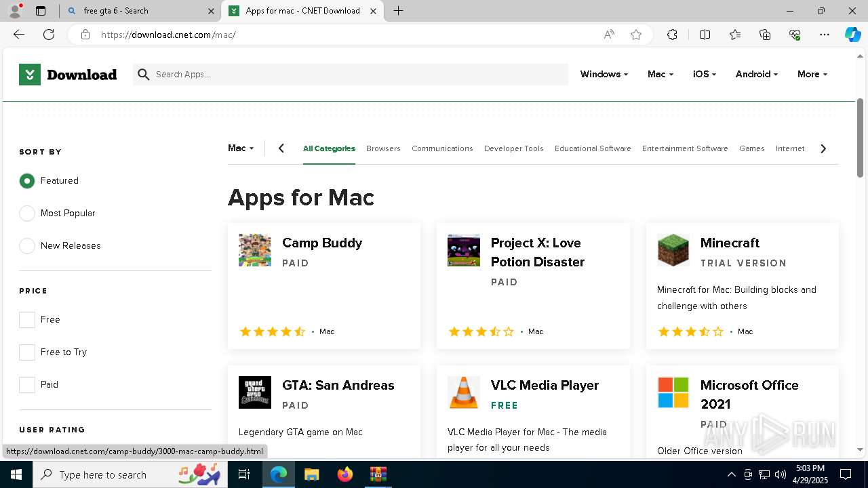
Task: Check the Free price filter
Action: tap(27, 319)
